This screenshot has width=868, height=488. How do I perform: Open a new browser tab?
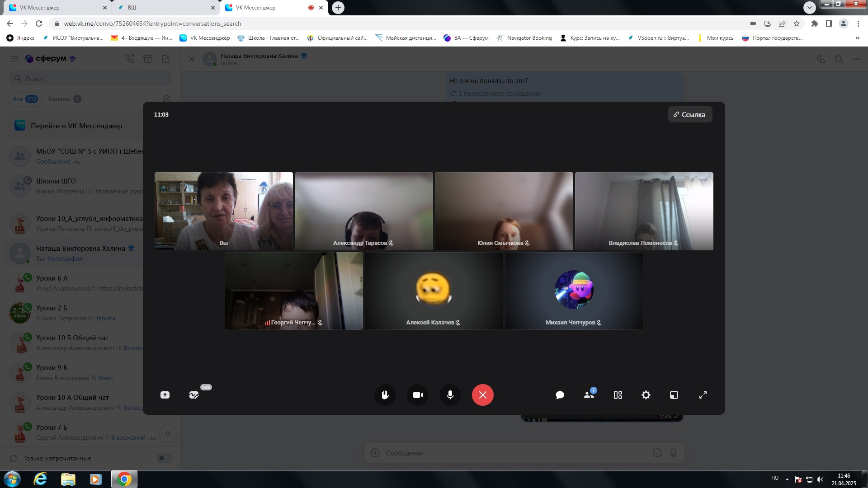338,8
